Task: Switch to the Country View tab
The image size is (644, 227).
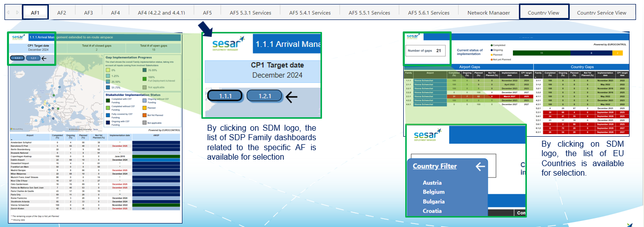Action: coord(543,12)
